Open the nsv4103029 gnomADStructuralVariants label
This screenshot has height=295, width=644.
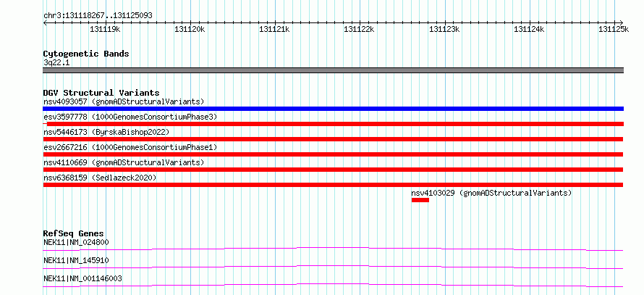(491, 193)
